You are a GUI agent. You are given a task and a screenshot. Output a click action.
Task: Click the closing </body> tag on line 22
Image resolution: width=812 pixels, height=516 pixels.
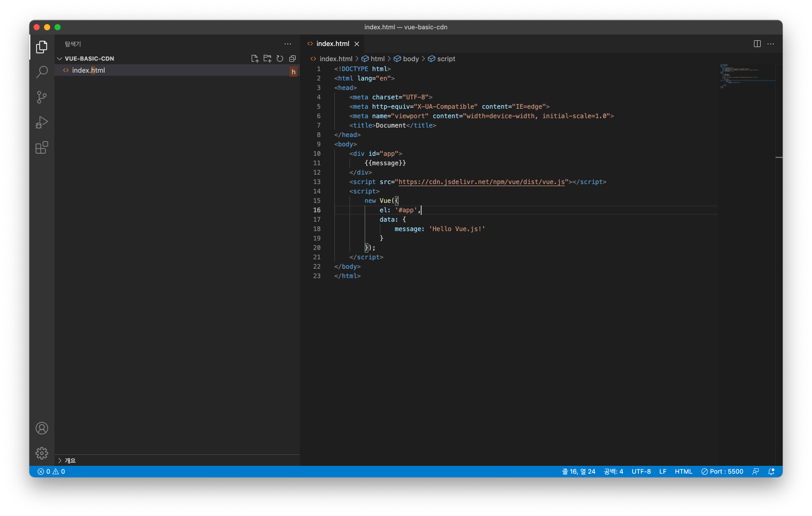pyautogui.click(x=347, y=267)
